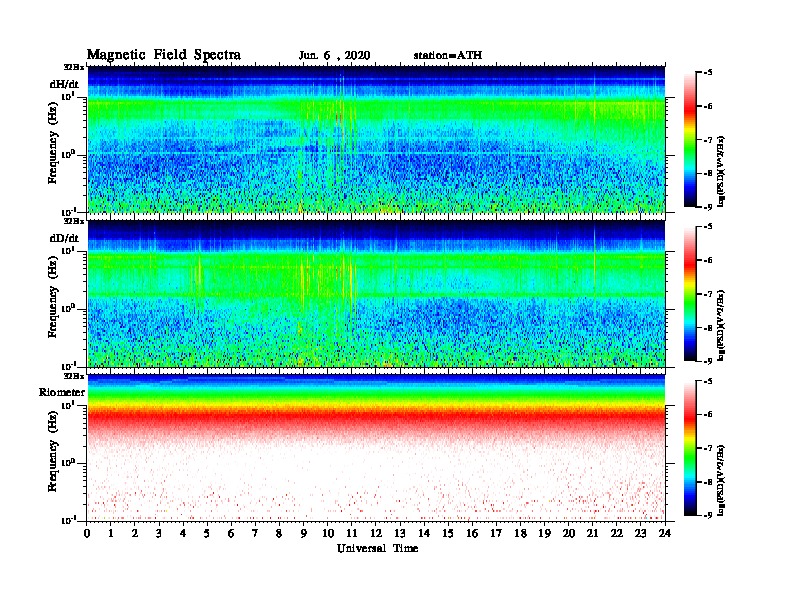Click the color bar beside dH/dt plot
Screen dimensions: 792x612
(x=690, y=139)
